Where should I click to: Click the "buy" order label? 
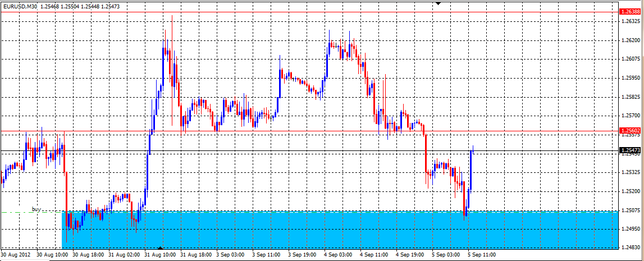click(36, 209)
